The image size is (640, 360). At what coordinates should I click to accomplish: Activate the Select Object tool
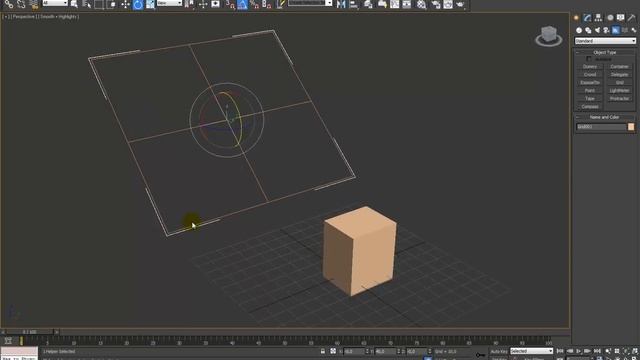point(74,4)
